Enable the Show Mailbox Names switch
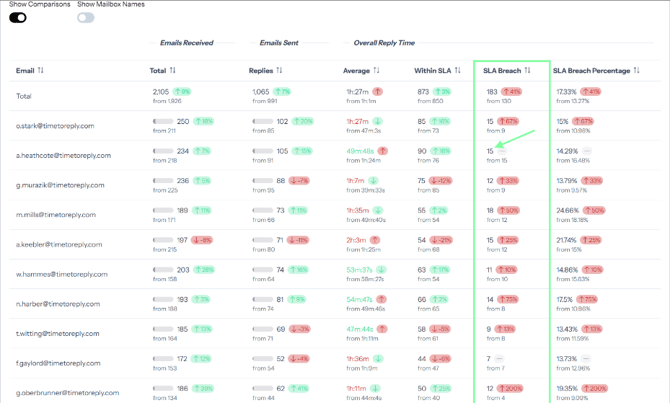Image resolution: width=670 pixels, height=403 pixels. pyautogui.click(x=86, y=17)
